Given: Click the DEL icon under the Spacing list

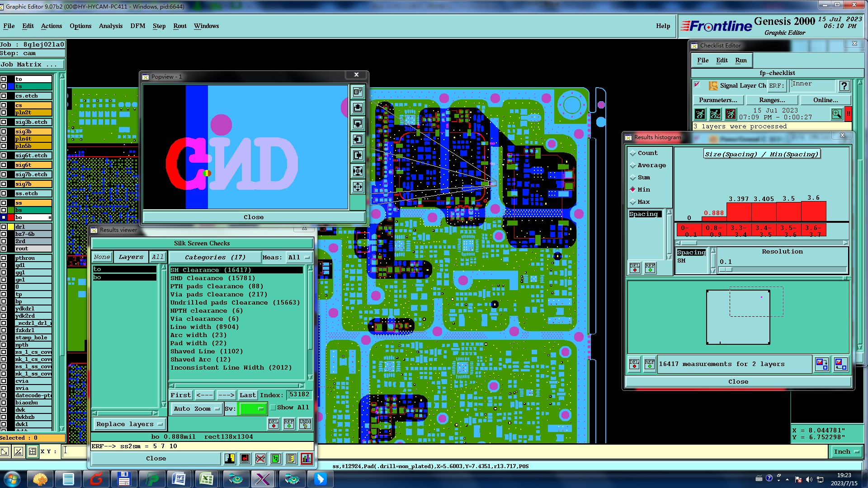Looking at the screenshot, I should [635, 268].
